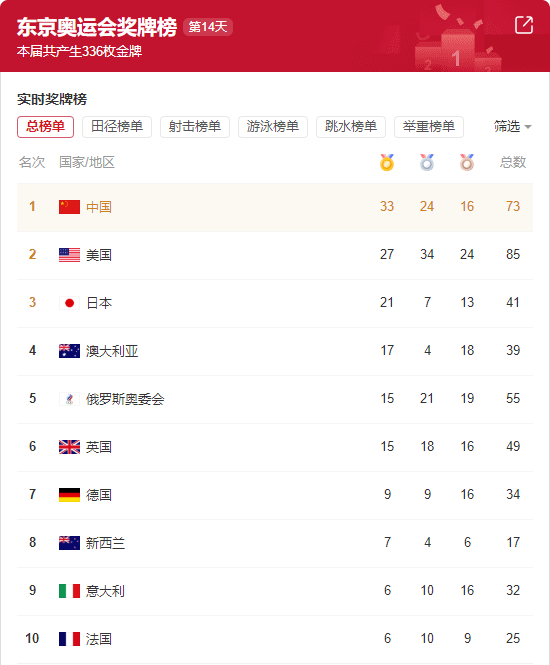This screenshot has width=550, height=665.
Task: Click the United States flag icon
Action: click(x=70, y=255)
